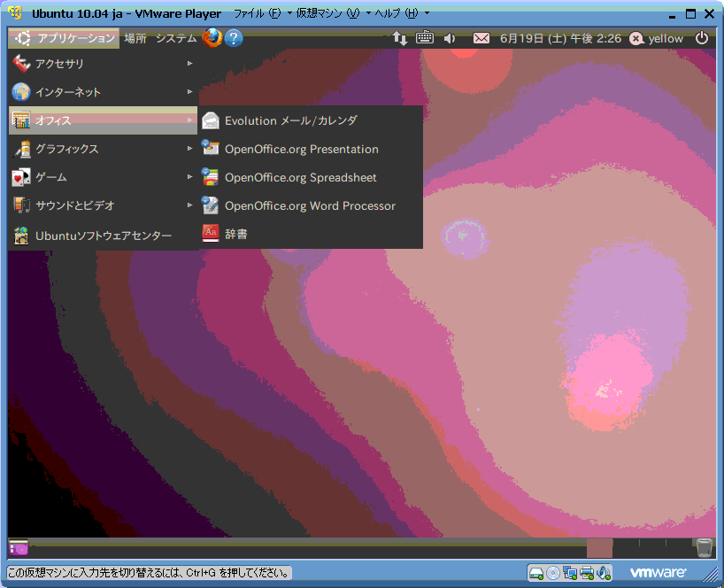724x588 pixels.
Task: Launch Firefox from the top panel
Action: pos(212,38)
